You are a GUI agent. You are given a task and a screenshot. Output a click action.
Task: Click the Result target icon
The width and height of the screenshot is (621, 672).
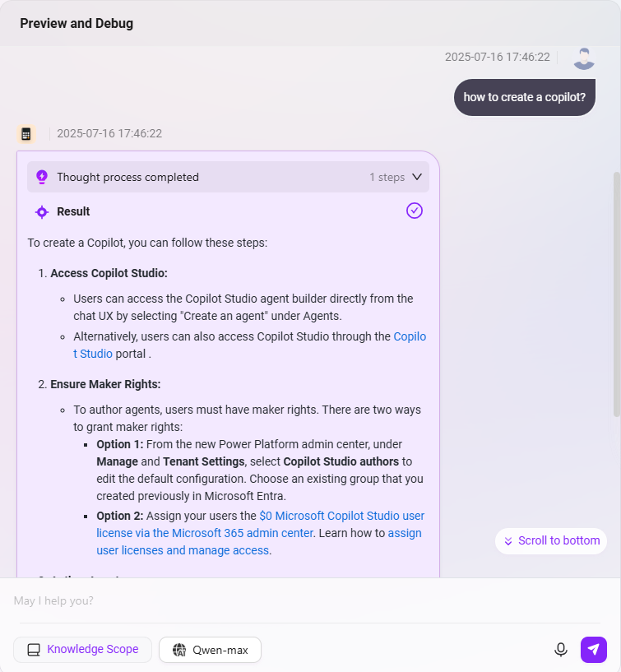click(x=42, y=211)
